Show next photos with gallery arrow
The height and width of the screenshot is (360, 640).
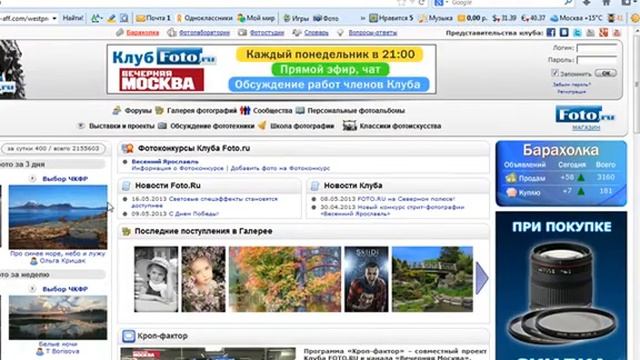482,278
